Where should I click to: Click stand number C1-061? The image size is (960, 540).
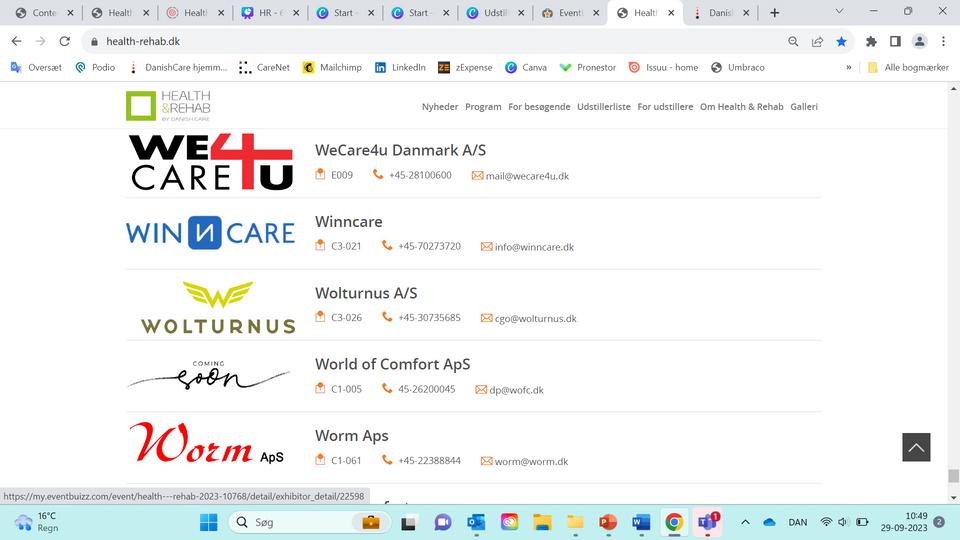(x=346, y=460)
